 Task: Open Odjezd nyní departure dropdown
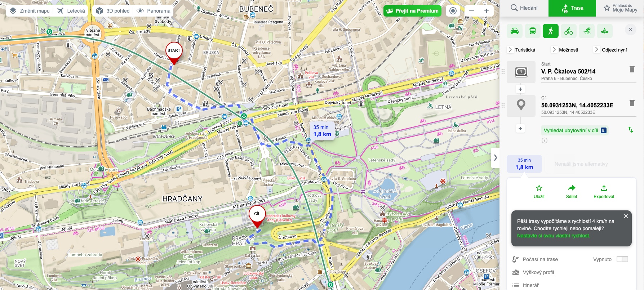[x=610, y=50]
